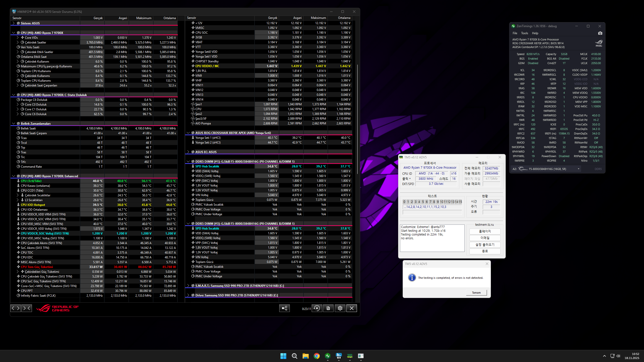The image size is (644, 362).
Task: Click power icon beside CPU Tüm Güç Tüketimi
Action: click(18, 267)
